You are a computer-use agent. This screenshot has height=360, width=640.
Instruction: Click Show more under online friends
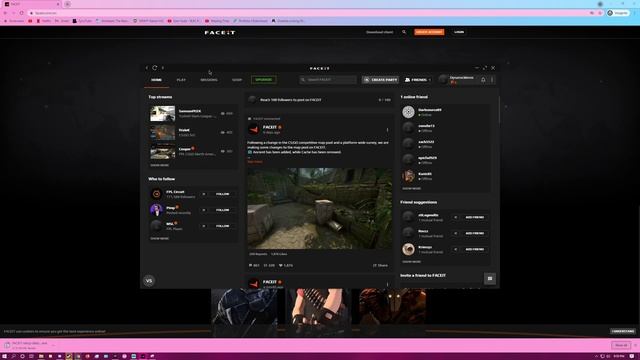point(411,189)
